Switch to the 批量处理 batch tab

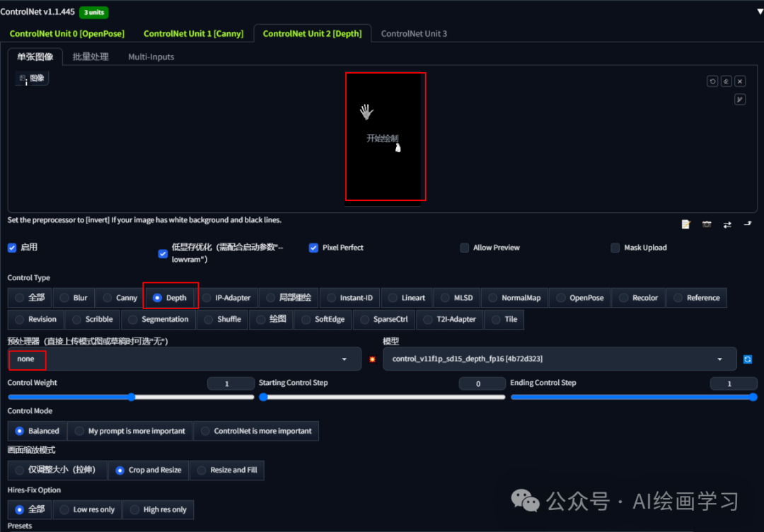pyautogui.click(x=90, y=57)
